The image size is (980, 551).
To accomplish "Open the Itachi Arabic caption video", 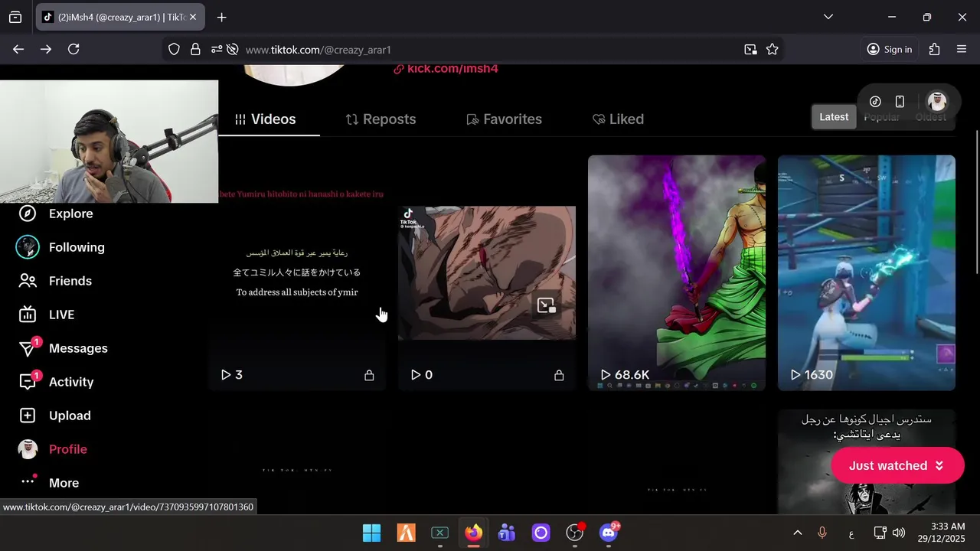I will [867, 462].
